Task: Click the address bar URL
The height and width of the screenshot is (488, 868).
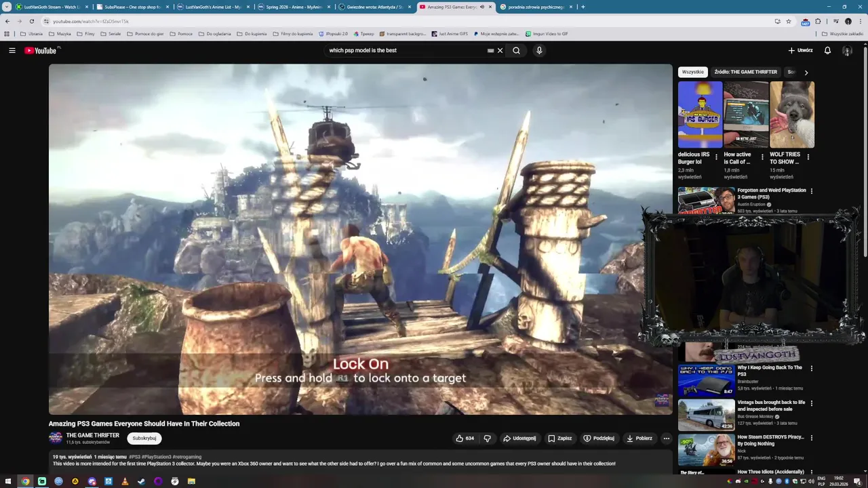Action: tap(91, 21)
